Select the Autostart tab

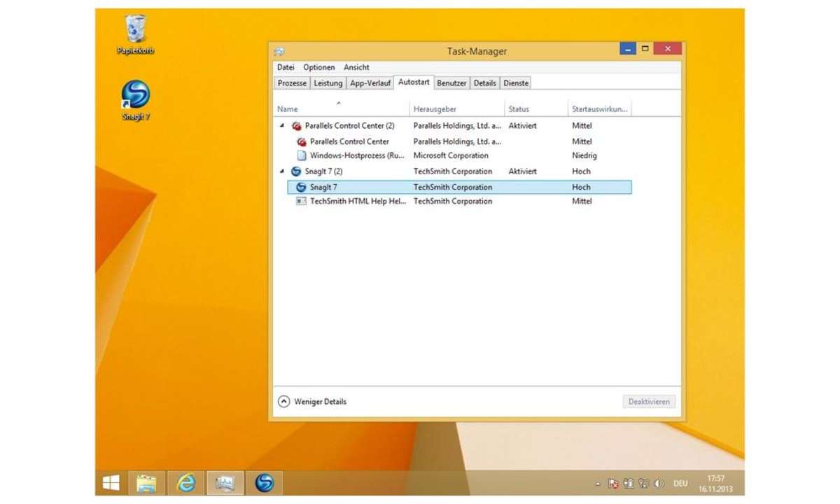[414, 82]
